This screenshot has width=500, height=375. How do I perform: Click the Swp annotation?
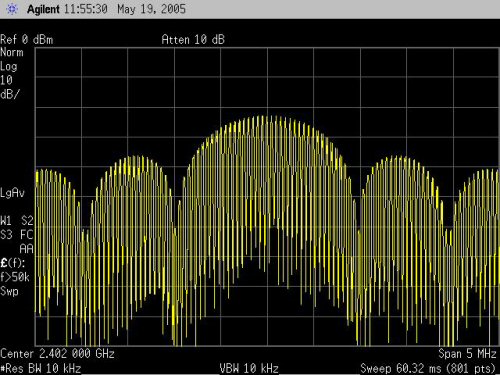point(9,291)
